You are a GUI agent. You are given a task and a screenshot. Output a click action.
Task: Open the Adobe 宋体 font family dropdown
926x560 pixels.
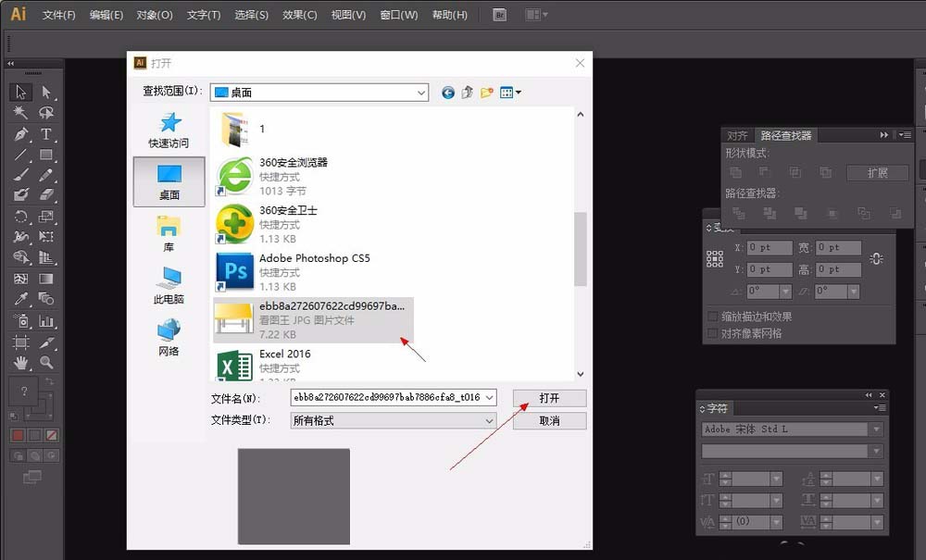pos(876,429)
